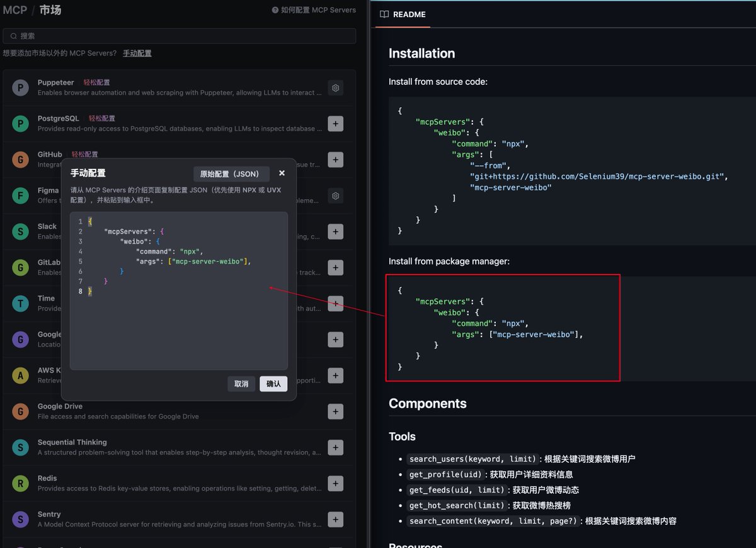
Task: Click the Puppeteer avatar icon
Action: coord(21,88)
